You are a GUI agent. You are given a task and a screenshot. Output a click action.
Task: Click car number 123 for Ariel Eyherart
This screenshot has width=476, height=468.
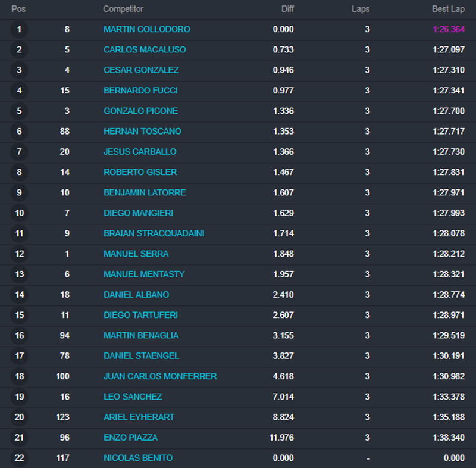(x=62, y=417)
